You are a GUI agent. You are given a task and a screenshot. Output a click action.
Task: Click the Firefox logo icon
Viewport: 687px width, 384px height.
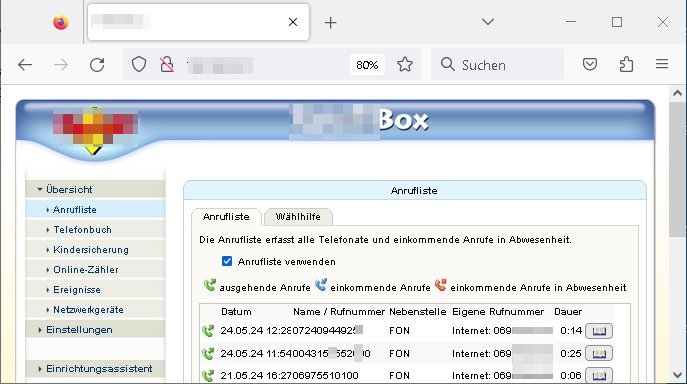tap(61, 22)
